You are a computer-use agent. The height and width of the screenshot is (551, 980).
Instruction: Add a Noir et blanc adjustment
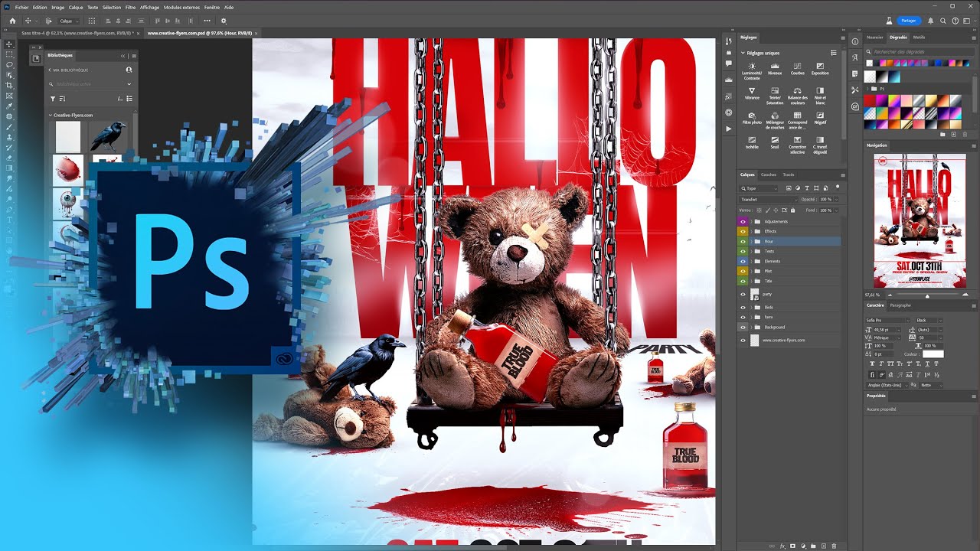point(820,96)
